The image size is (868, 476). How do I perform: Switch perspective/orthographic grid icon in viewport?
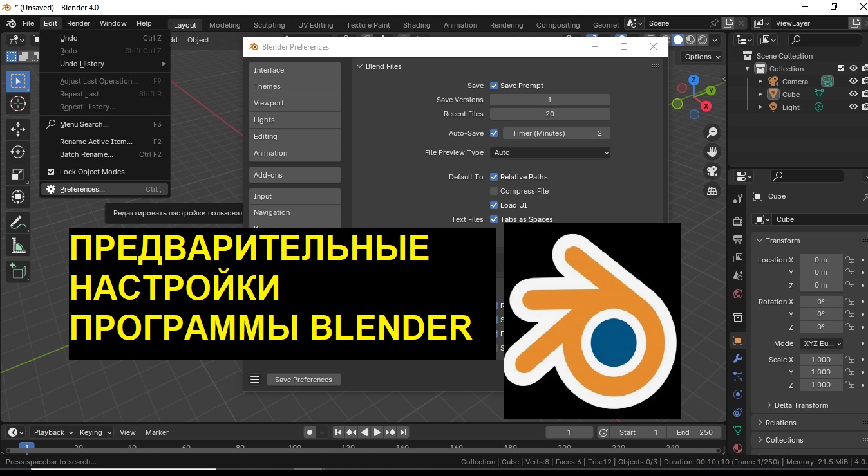click(712, 190)
